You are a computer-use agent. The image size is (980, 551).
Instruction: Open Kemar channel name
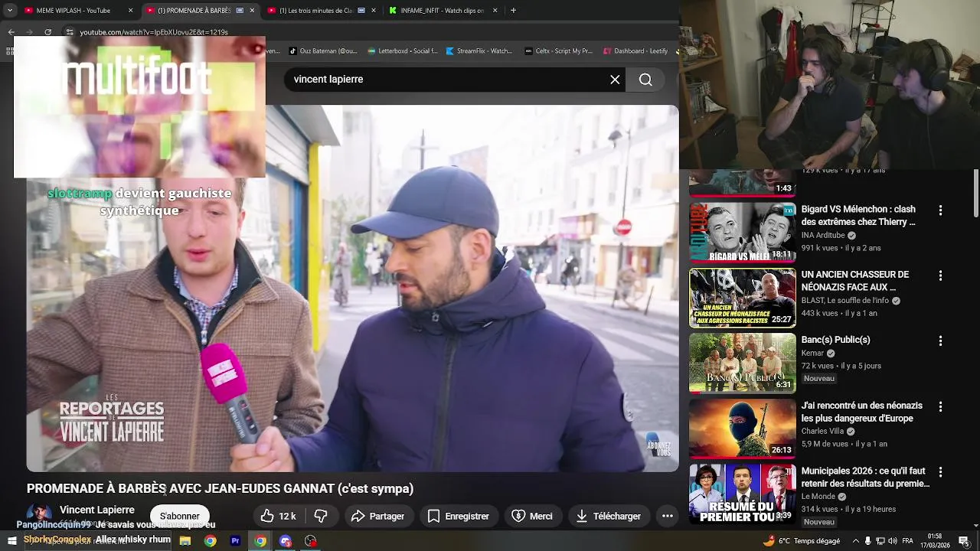pos(812,353)
